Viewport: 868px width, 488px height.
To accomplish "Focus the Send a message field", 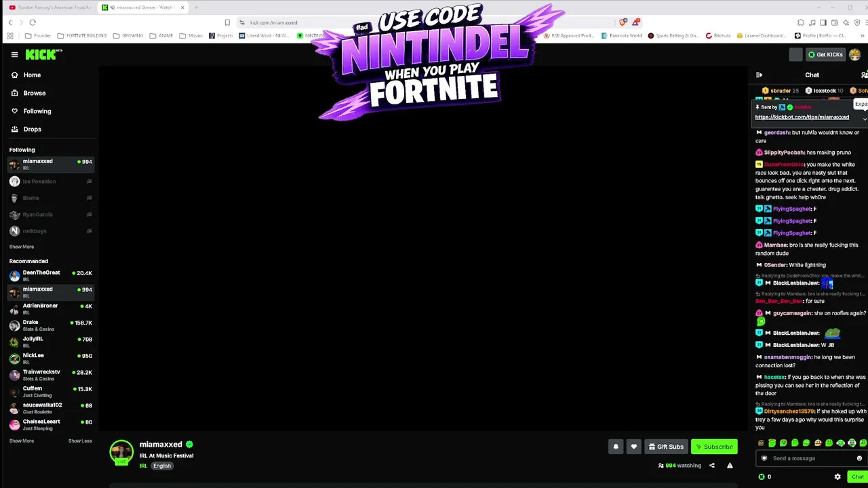I will pyautogui.click(x=811, y=458).
